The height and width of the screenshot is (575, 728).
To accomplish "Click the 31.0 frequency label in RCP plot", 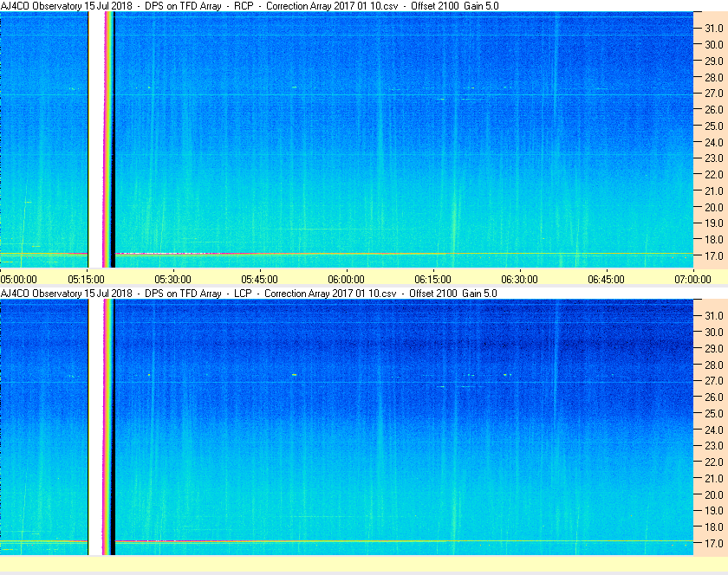I will [714, 29].
